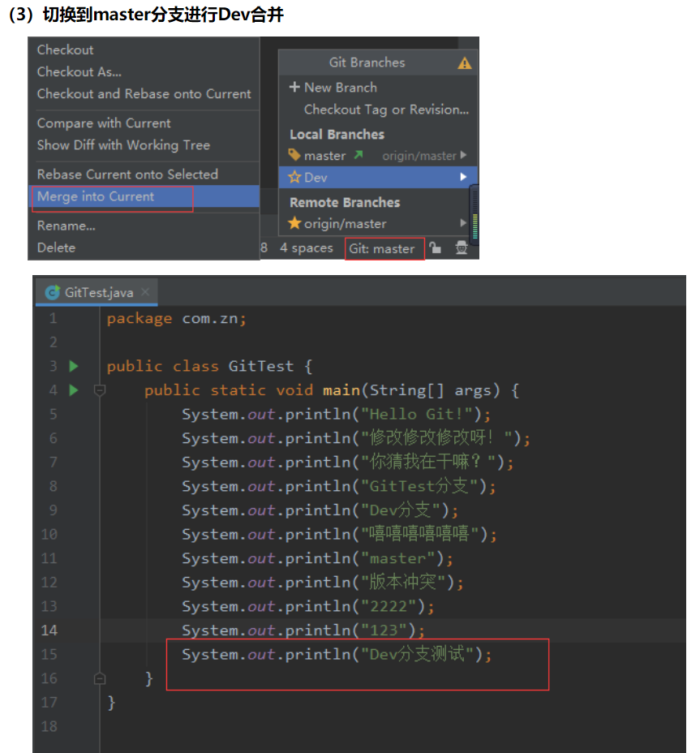Screen dimensions: 700x753
Task: Click the "123" string on line 14
Action: [x=384, y=630]
